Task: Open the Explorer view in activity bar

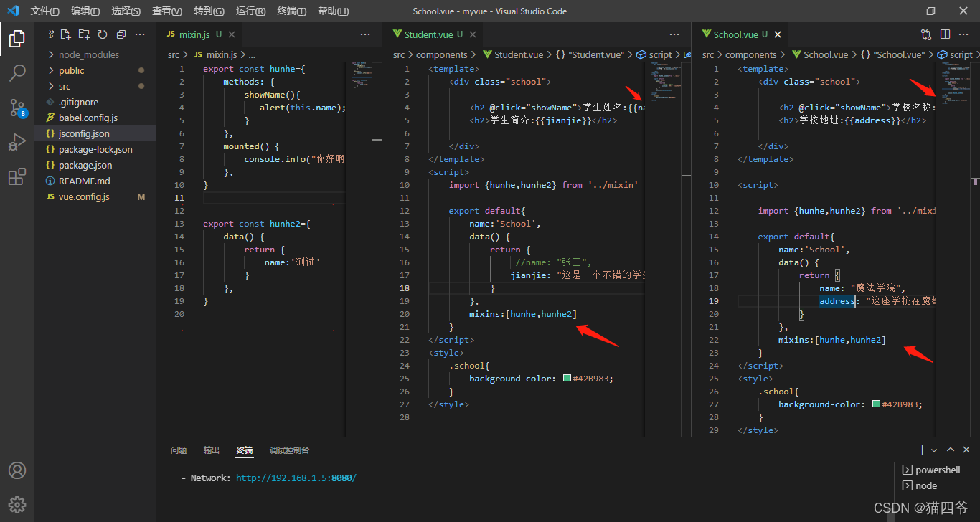Action: point(17,38)
